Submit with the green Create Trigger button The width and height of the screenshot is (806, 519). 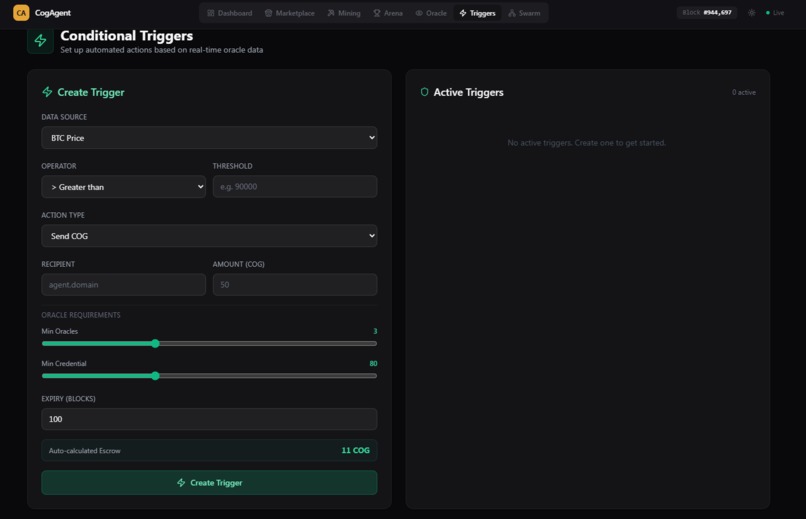pos(209,483)
